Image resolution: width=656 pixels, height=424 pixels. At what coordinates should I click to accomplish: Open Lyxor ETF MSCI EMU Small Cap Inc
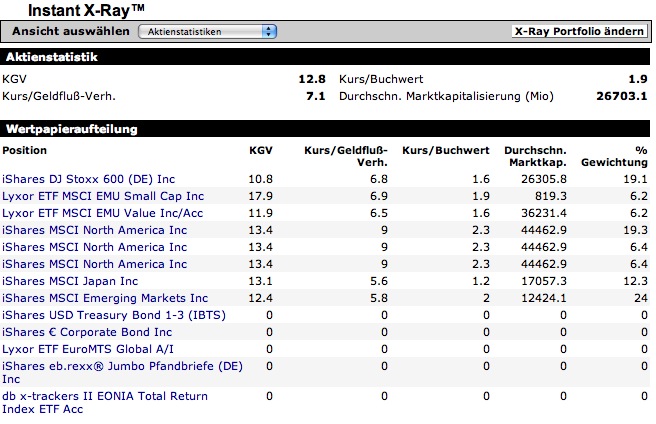click(x=102, y=196)
